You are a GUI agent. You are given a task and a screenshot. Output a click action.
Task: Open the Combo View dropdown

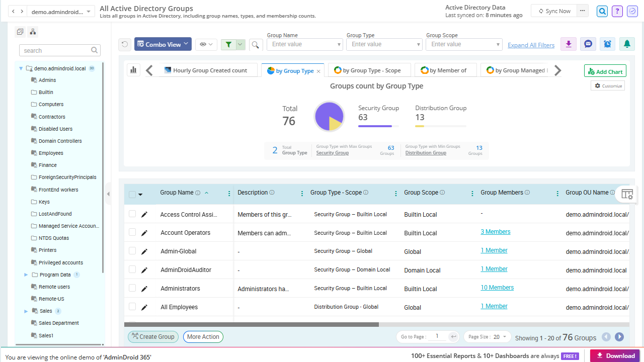click(163, 44)
